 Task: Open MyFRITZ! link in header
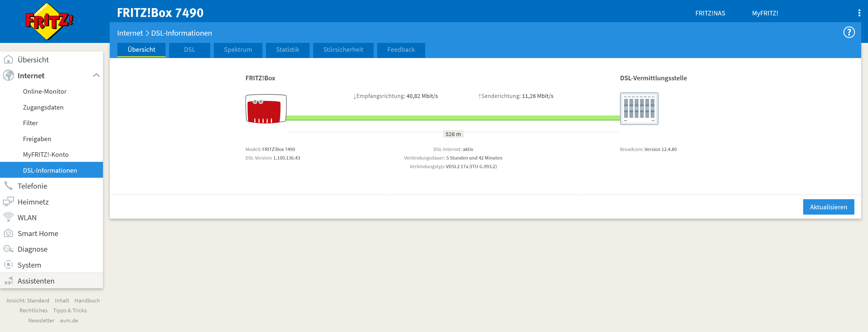[x=765, y=13]
